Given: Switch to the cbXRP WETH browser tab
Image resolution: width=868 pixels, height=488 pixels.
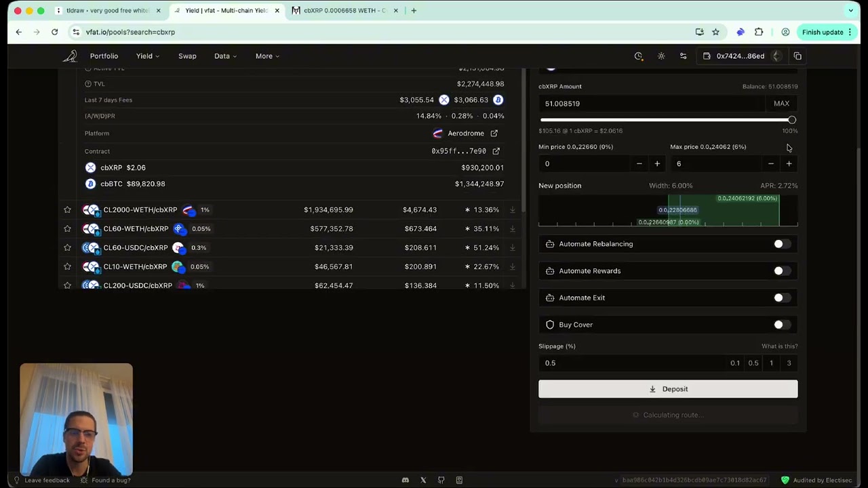Looking at the screenshot, I should (x=344, y=11).
